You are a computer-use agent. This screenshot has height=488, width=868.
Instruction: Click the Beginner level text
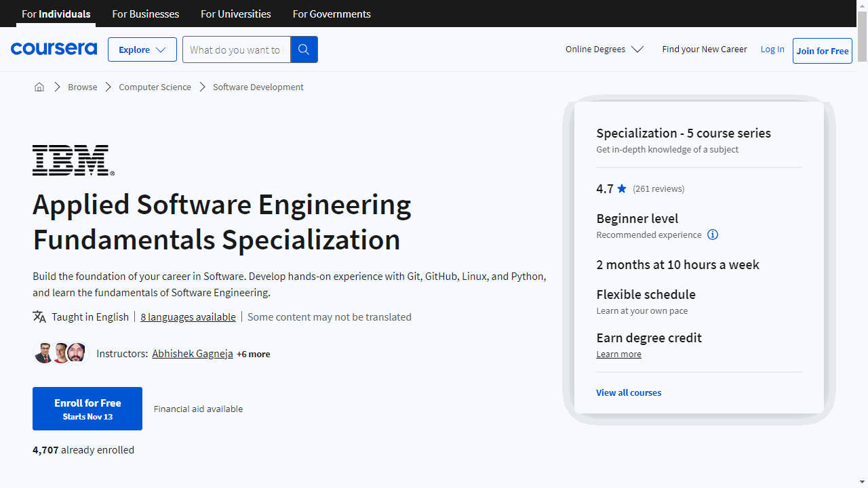click(637, 218)
